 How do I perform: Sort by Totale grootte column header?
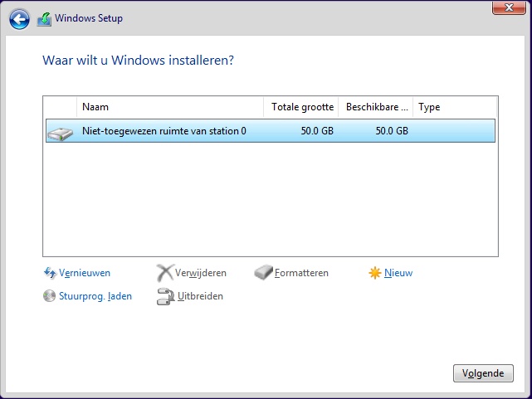tap(302, 107)
